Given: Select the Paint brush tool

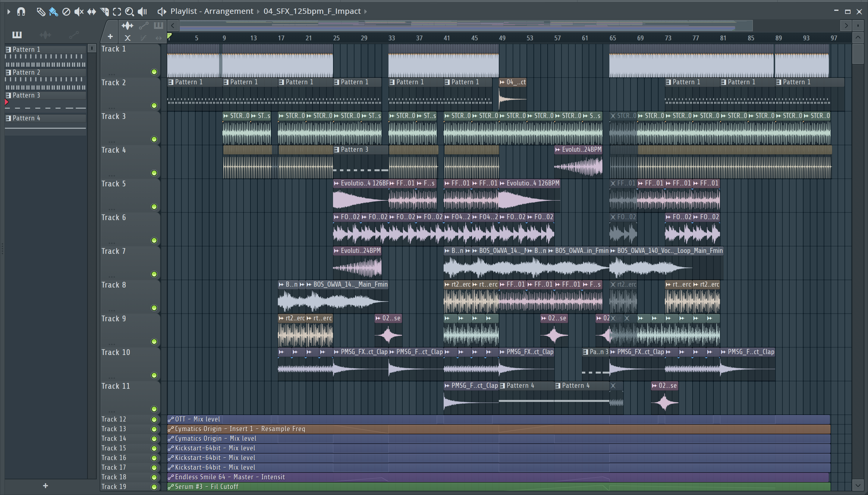Looking at the screenshot, I should 53,11.
